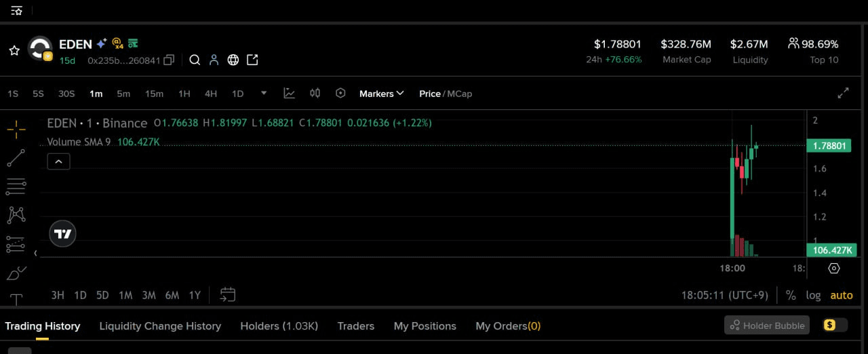868x354 pixels.
Task: Collapse the drawing toolbar side arrow
Action: (x=35, y=253)
